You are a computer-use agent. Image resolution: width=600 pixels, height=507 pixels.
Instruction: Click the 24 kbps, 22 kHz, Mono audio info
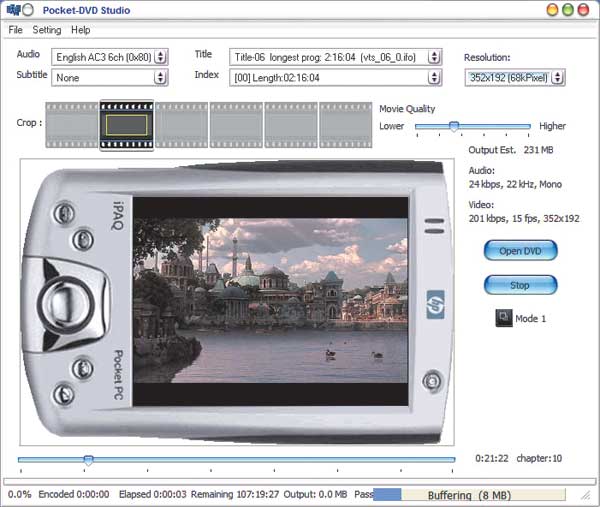(515, 184)
